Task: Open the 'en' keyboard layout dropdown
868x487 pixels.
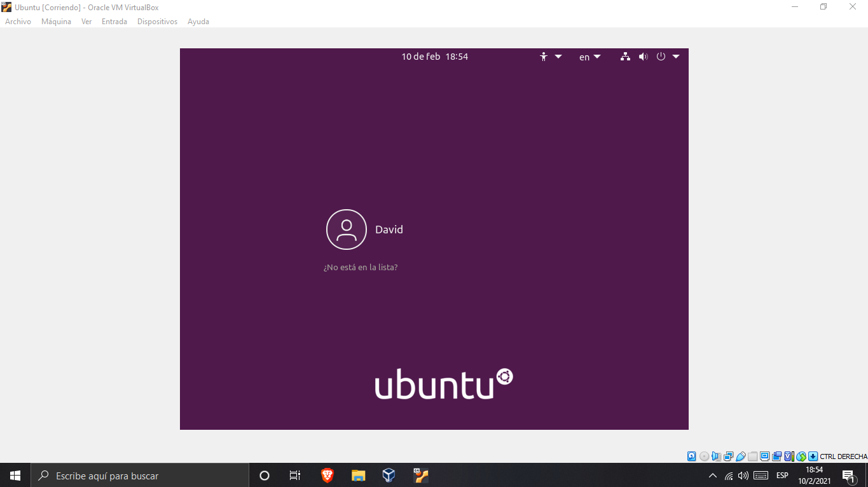Action: pos(590,57)
